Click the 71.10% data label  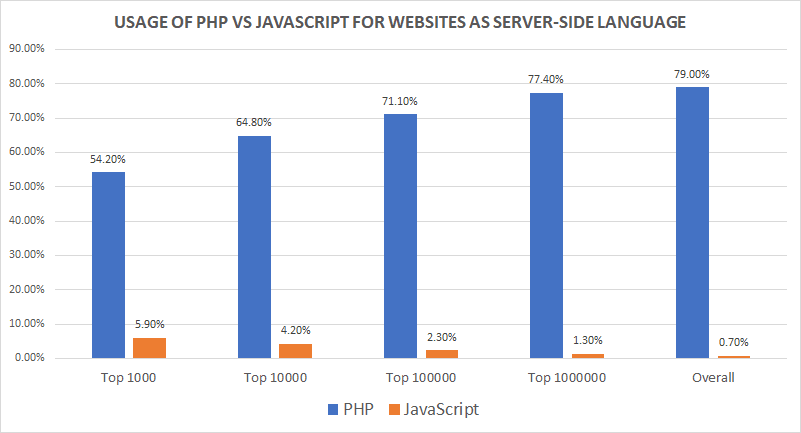click(400, 102)
